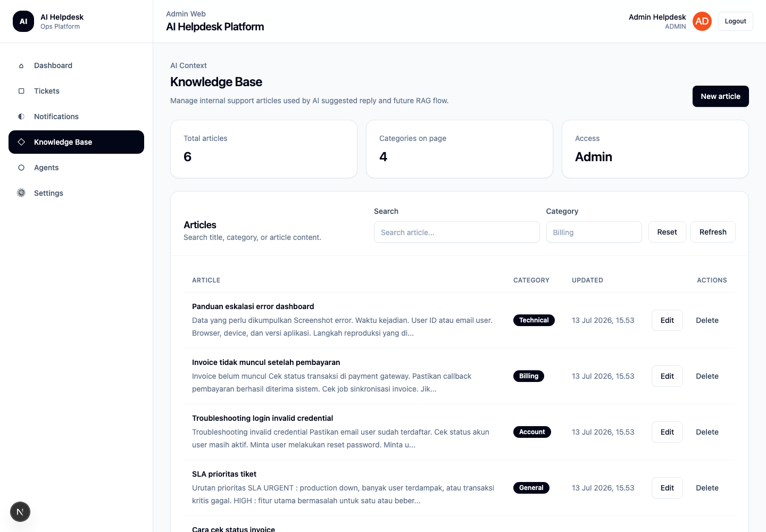Screen dimensions: 766x532
Task: Click the AD user avatar
Action: (702, 21)
